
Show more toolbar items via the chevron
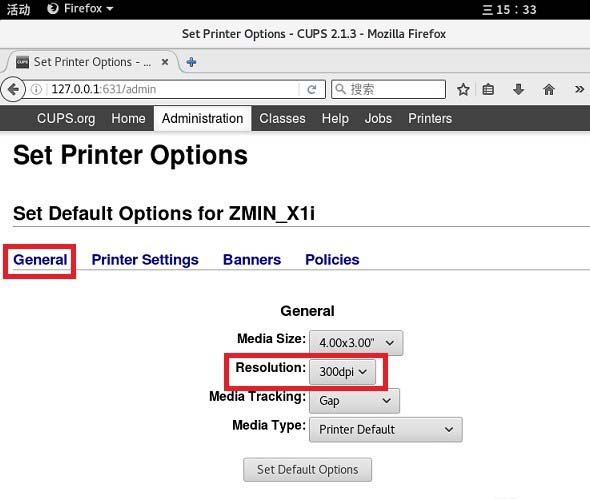tap(579, 90)
